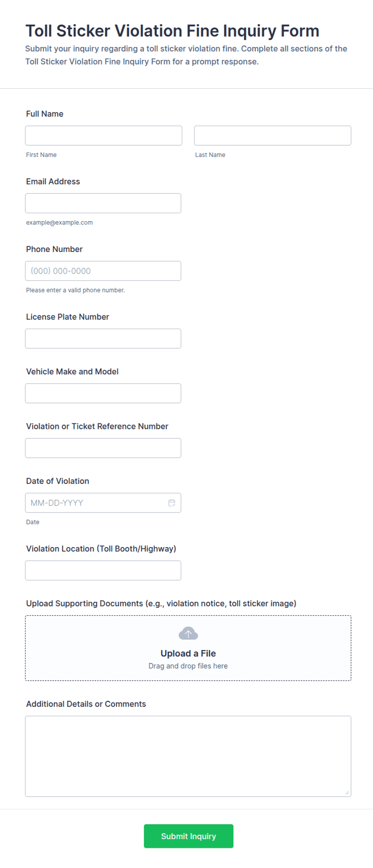Select the License Plate Number field

click(x=103, y=339)
